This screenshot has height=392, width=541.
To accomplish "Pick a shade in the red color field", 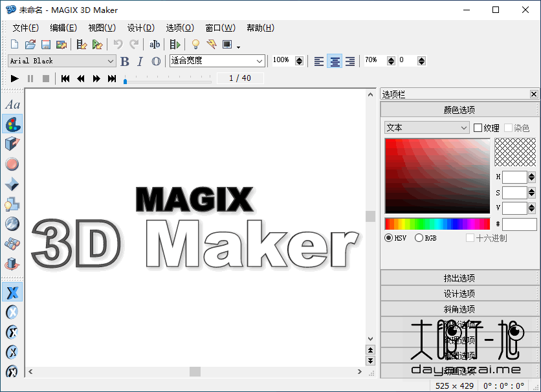I will point(437,176).
